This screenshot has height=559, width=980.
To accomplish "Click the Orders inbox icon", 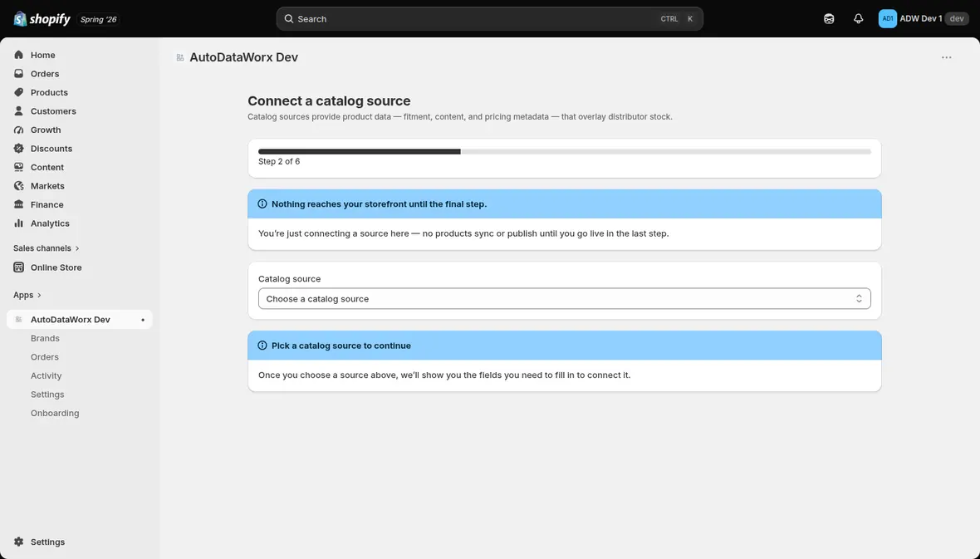I will [19, 74].
